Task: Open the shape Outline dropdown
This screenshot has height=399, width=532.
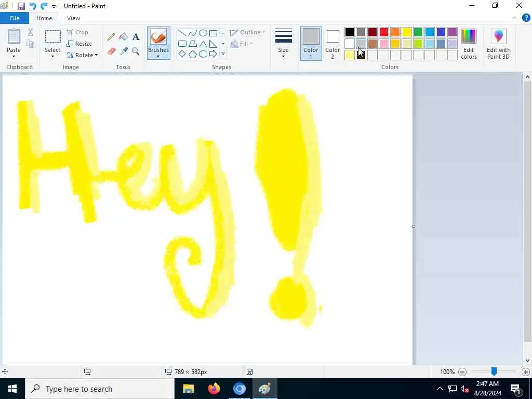Action: pyautogui.click(x=248, y=33)
